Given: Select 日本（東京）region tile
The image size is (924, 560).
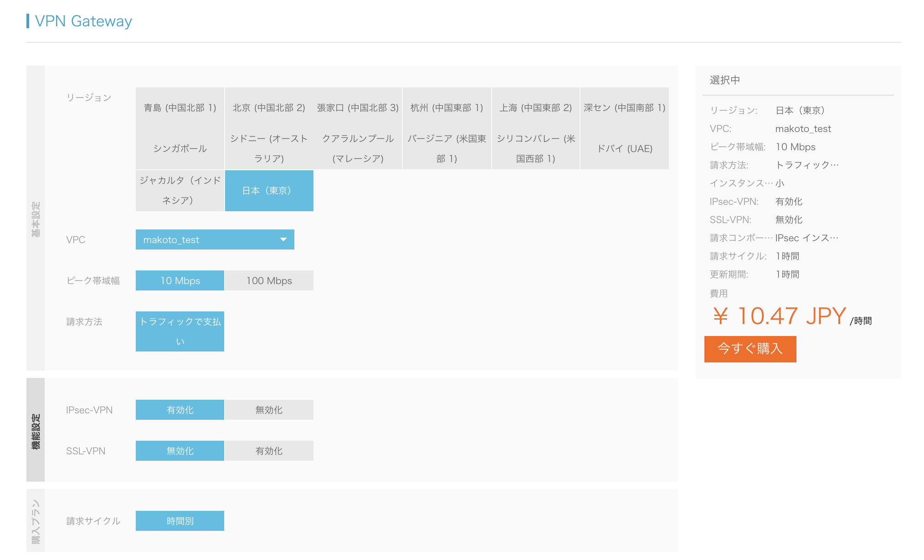Looking at the screenshot, I should coord(269,190).
